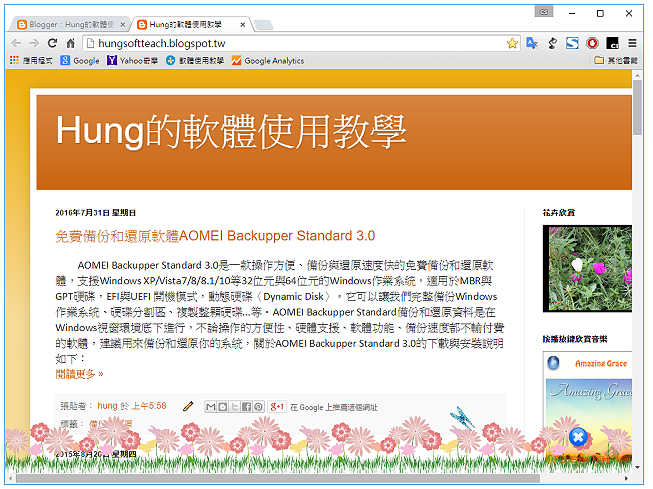Click the scroll left arrow on horizontal scrollbar

tap(11, 479)
